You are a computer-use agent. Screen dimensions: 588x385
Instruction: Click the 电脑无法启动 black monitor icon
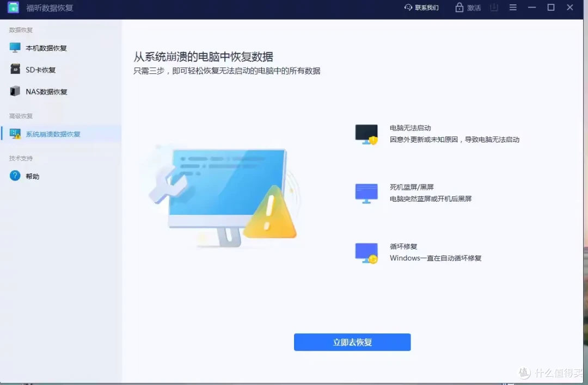[x=366, y=134]
